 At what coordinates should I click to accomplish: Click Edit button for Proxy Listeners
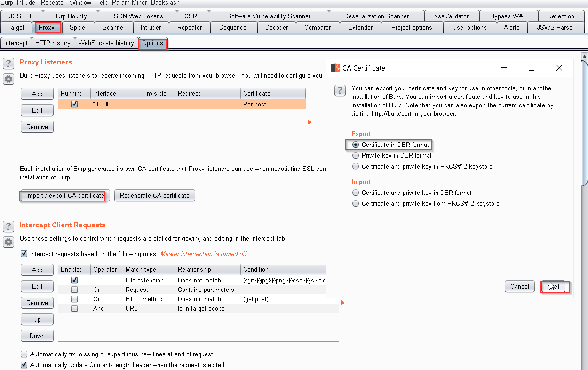(37, 110)
